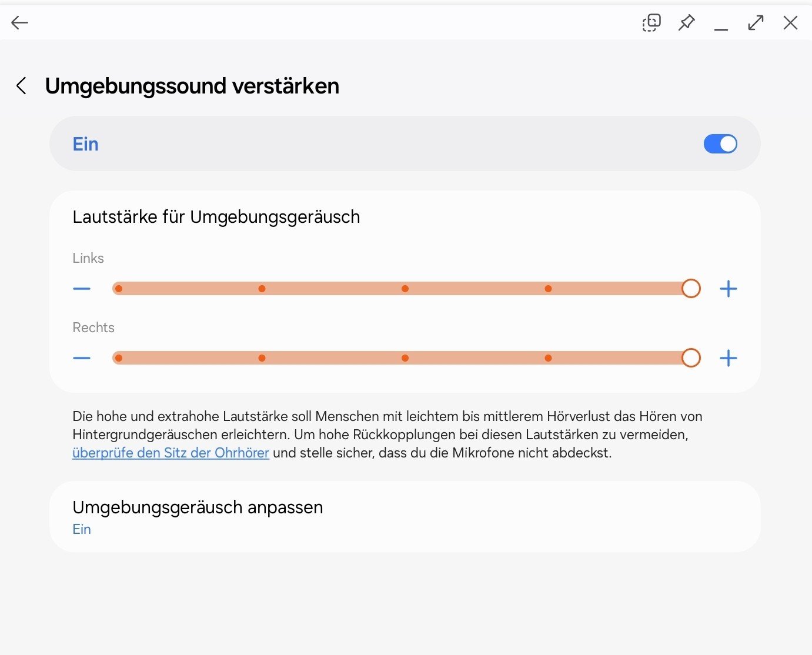The image size is (812, 655).
Task: Open Umgebungsgeräusch anpassen settings
Action: pos(405,517)
